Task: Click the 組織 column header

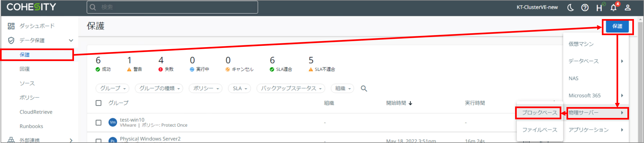Action: pos(329,103)
